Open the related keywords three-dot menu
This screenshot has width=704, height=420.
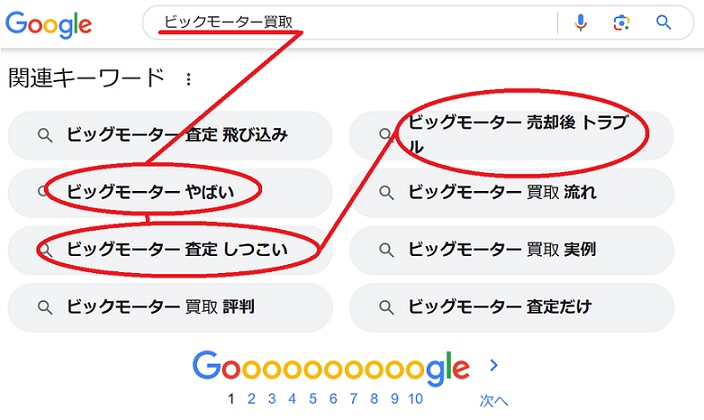[188, 79]
